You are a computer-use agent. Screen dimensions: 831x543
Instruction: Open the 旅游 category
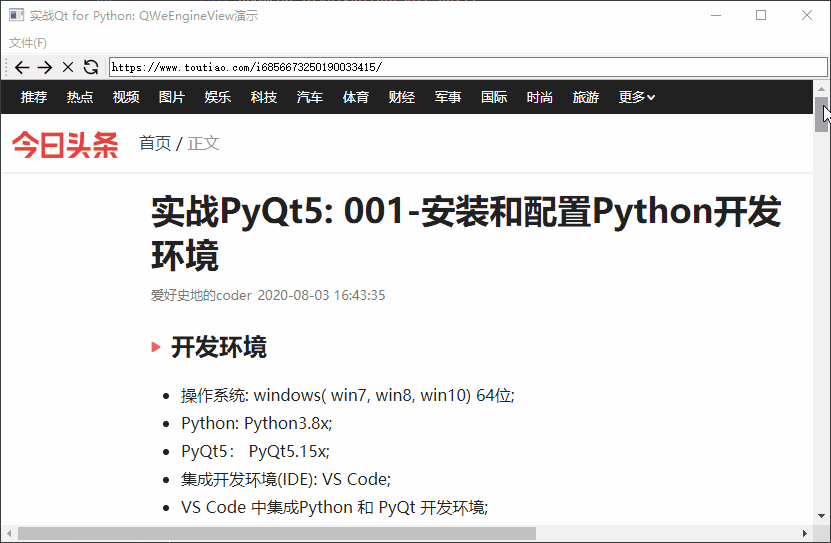click(586, 97)
